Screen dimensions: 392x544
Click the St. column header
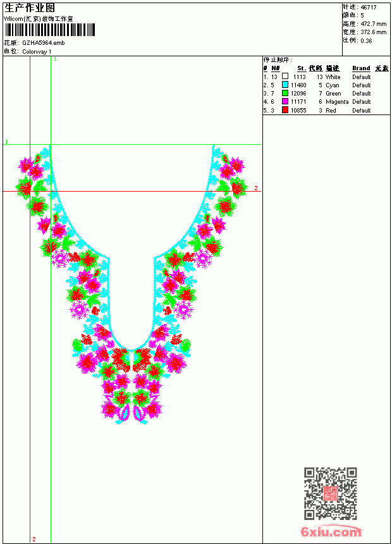302,68
